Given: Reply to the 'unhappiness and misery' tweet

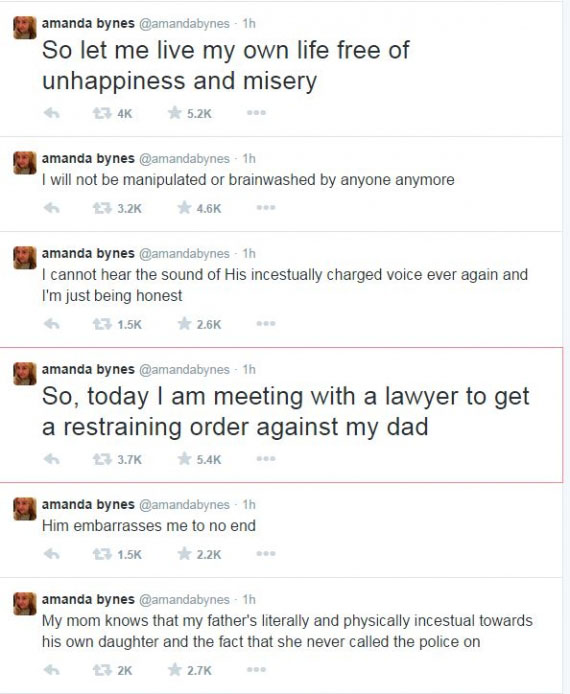Looking at the screenshot, I should tap(52, 113).
